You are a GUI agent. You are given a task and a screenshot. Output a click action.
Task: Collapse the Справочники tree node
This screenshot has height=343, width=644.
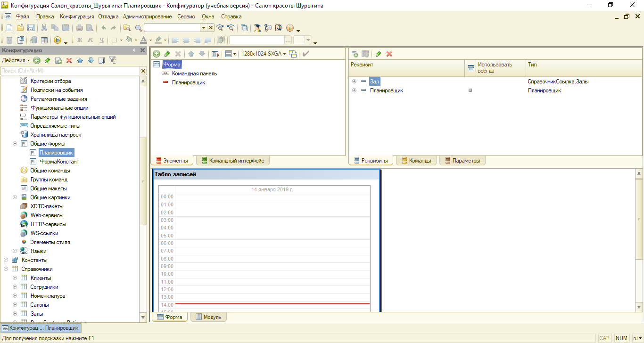tap(6, 269)
